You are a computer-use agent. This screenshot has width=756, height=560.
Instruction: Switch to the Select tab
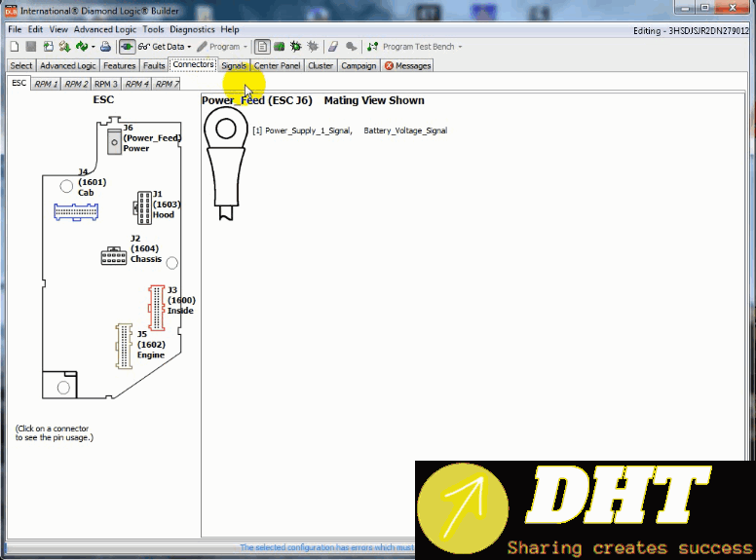pos(21,65)
